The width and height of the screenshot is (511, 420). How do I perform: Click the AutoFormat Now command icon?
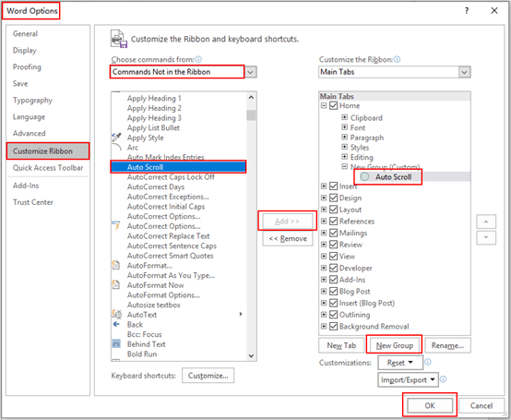[116, 284]
